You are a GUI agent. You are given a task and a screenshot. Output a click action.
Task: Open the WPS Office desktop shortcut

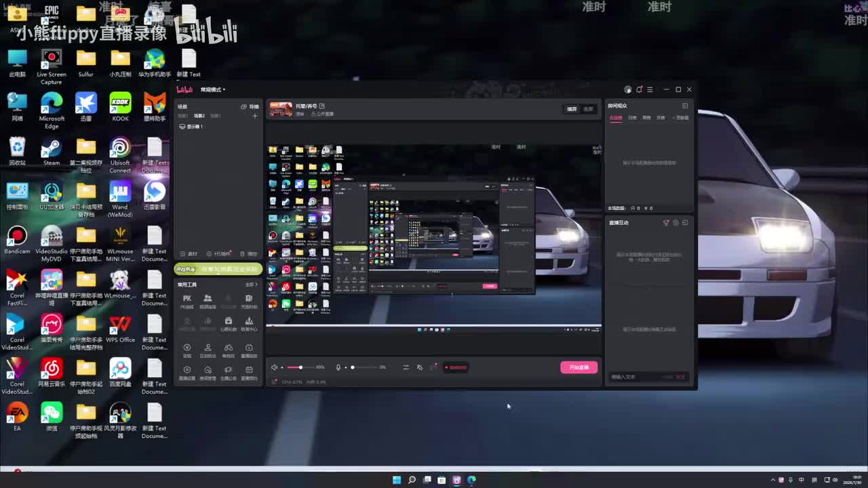point(120,329)
